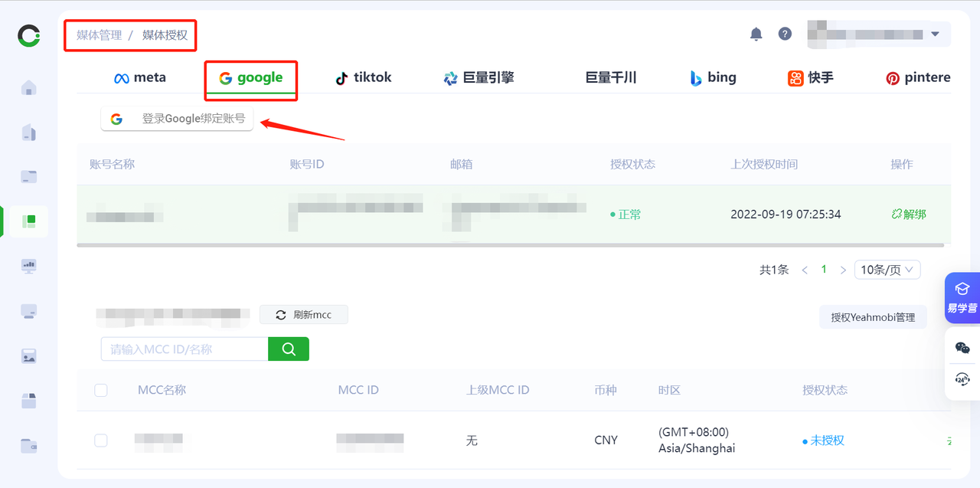Image resolution: width=980 pixels, height=488 pixels.
Task: Open the help question mark icon
Action: 785,34
